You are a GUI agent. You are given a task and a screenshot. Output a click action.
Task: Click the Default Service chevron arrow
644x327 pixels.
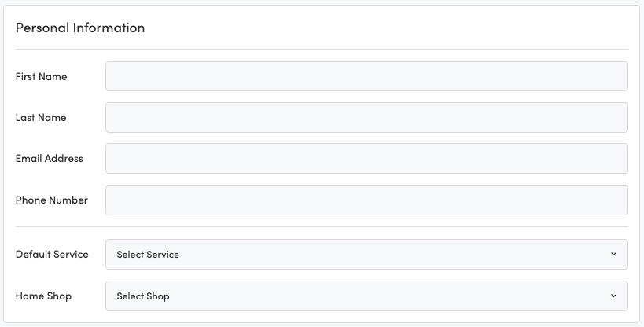coord(613,255)
